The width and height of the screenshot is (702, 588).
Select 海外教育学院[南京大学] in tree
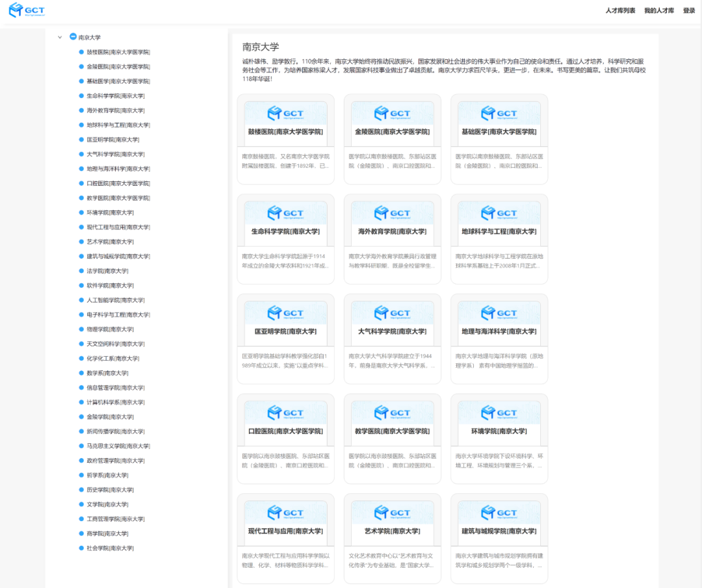coord(116,110)
